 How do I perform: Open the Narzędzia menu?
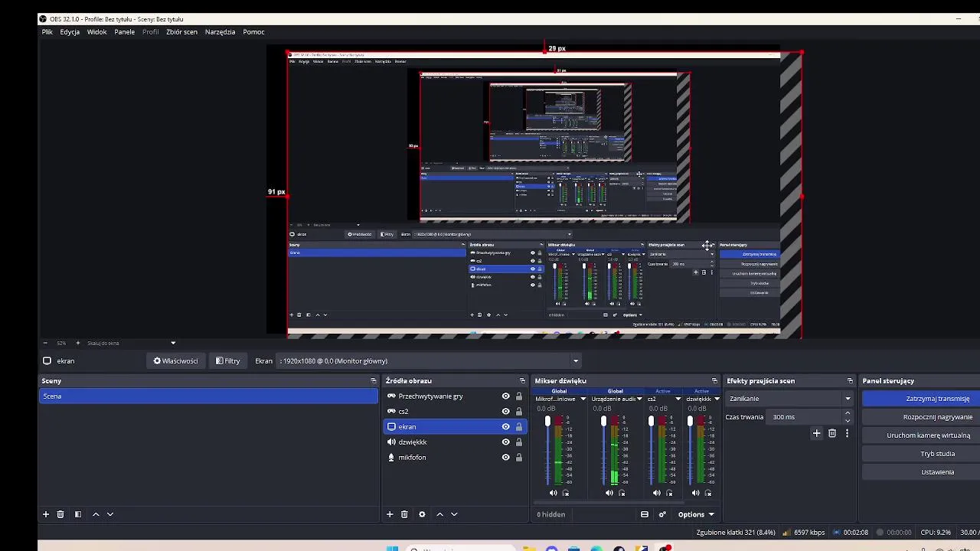[x=220, y=32]
